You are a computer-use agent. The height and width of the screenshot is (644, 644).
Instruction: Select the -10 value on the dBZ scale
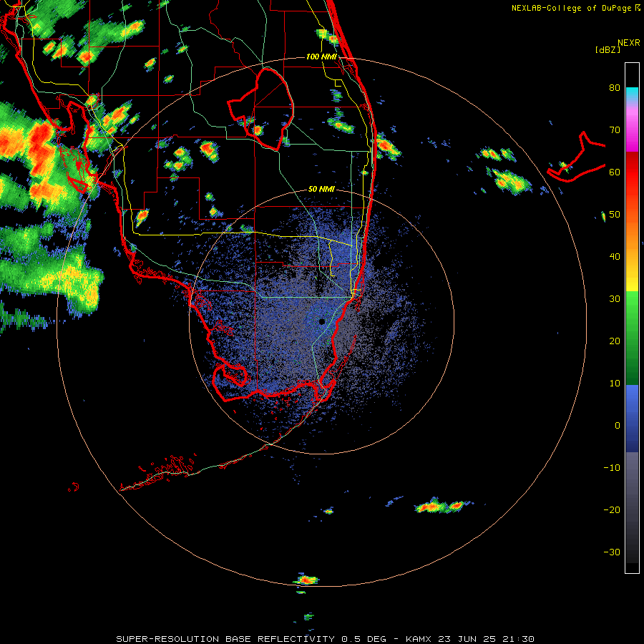(x=612, y=468)
